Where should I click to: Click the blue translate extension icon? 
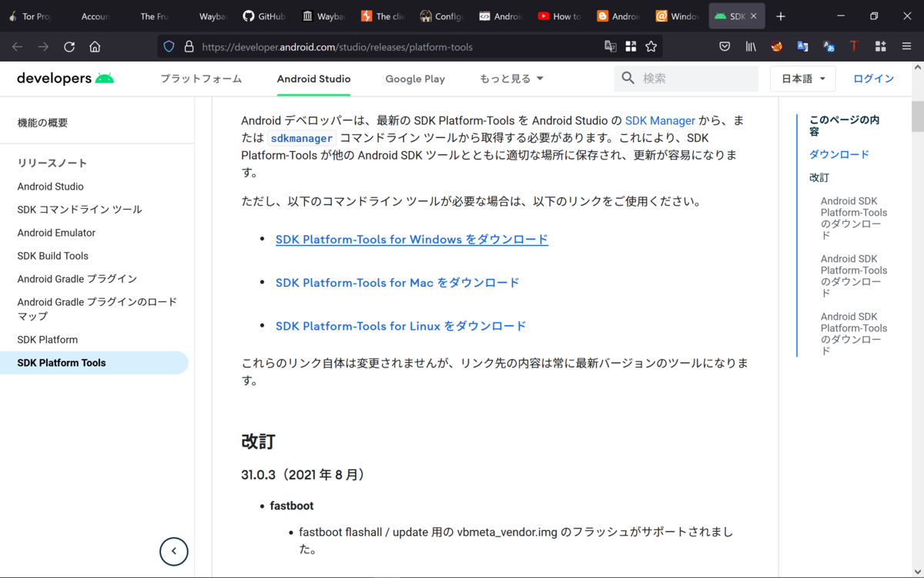[802, 47]
